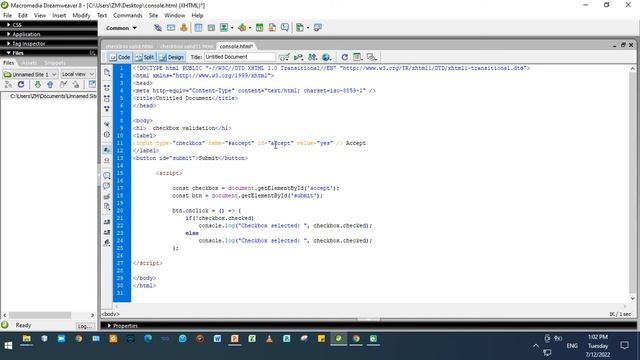Open the notification center
This screenshot has height=360, width=640.
tap(624, 346)
